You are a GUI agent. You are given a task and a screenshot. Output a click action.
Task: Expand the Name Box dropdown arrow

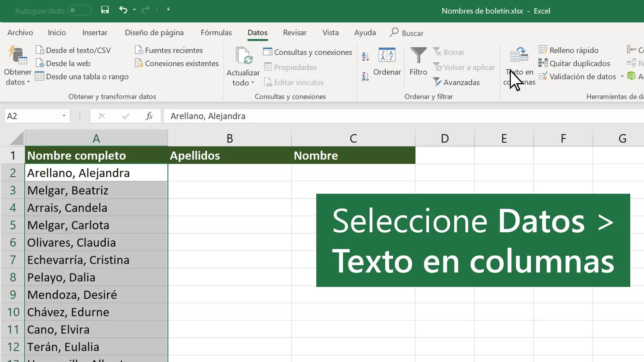point(64,116)
